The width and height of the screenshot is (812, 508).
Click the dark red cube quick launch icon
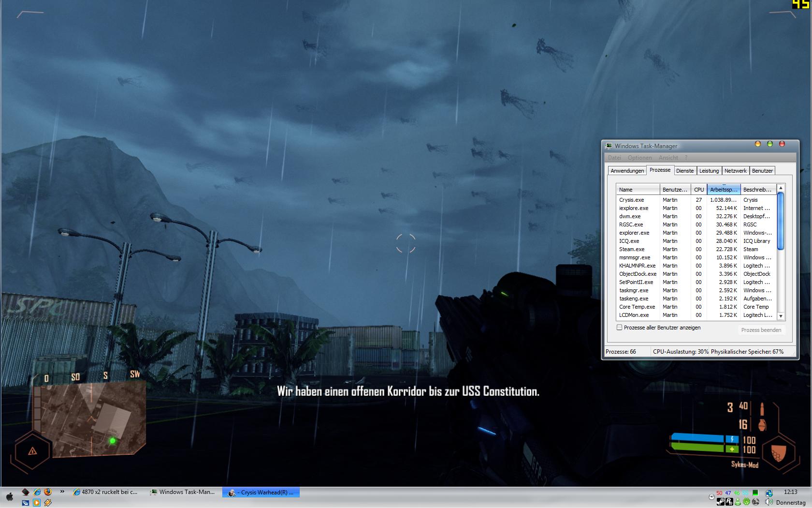26,492
